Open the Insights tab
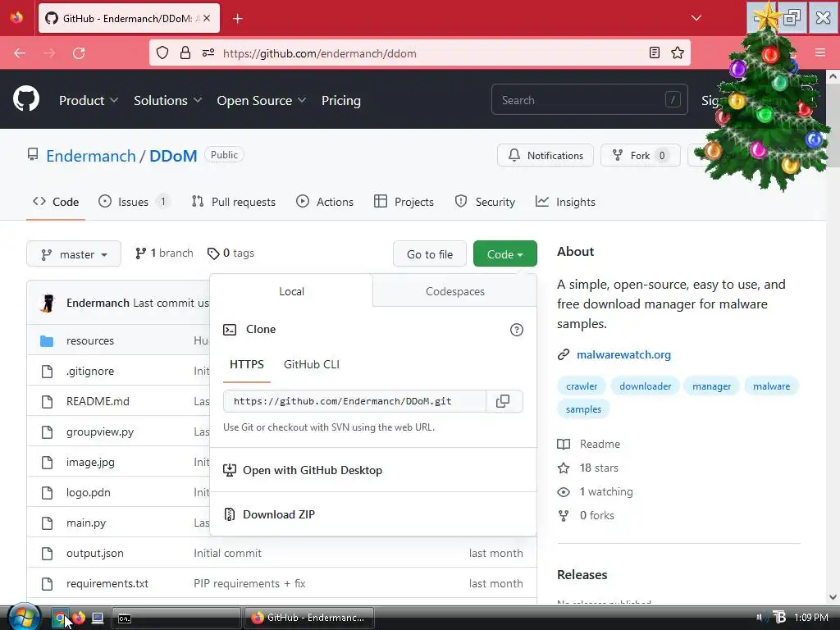This screenshot has width=840, height=630. (x=565, y=202)
